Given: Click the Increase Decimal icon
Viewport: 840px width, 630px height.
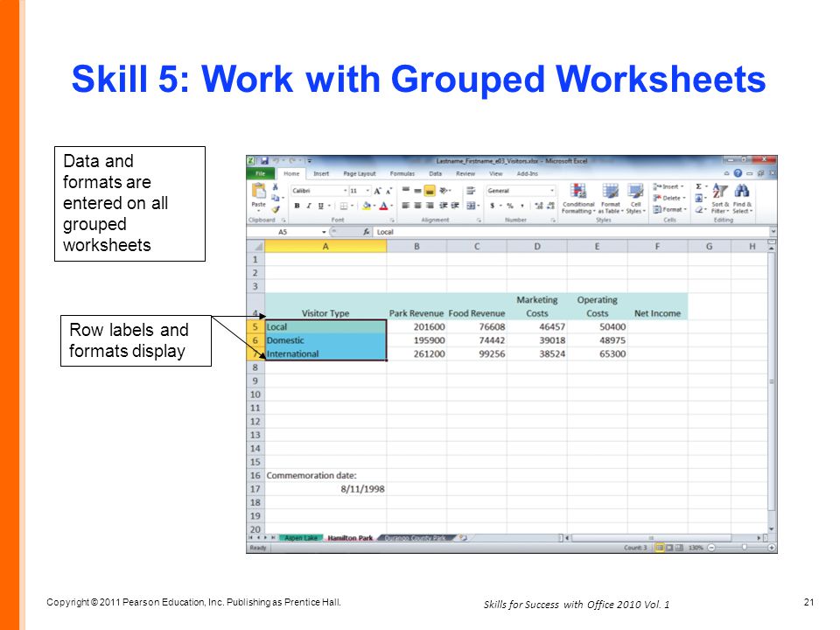Looking at the screenshot, I should click(x=538, y=206).
